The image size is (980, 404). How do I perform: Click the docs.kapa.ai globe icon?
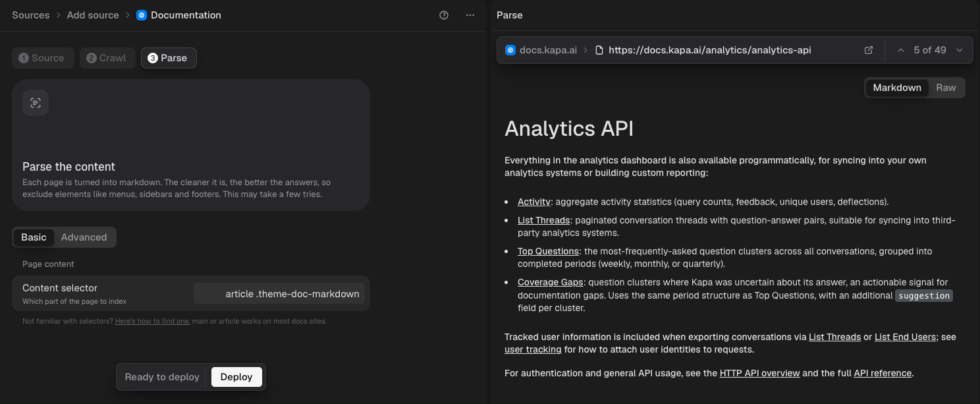click(x=510, y=50)
